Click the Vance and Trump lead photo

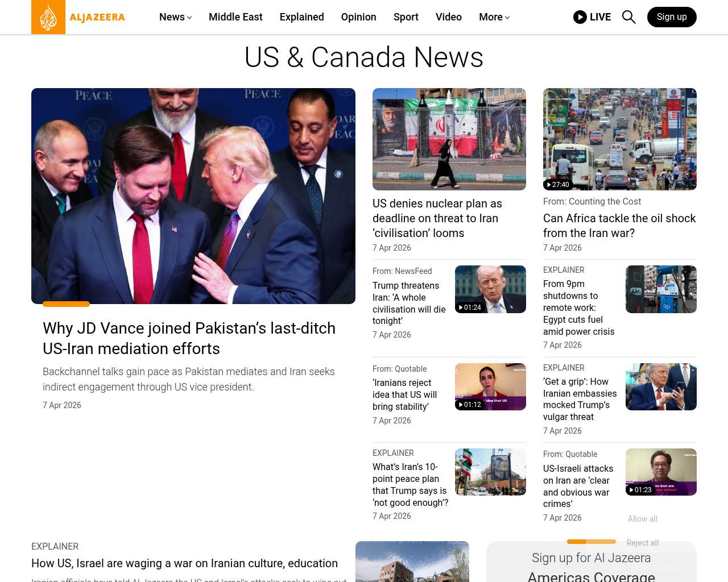point(193,196)
